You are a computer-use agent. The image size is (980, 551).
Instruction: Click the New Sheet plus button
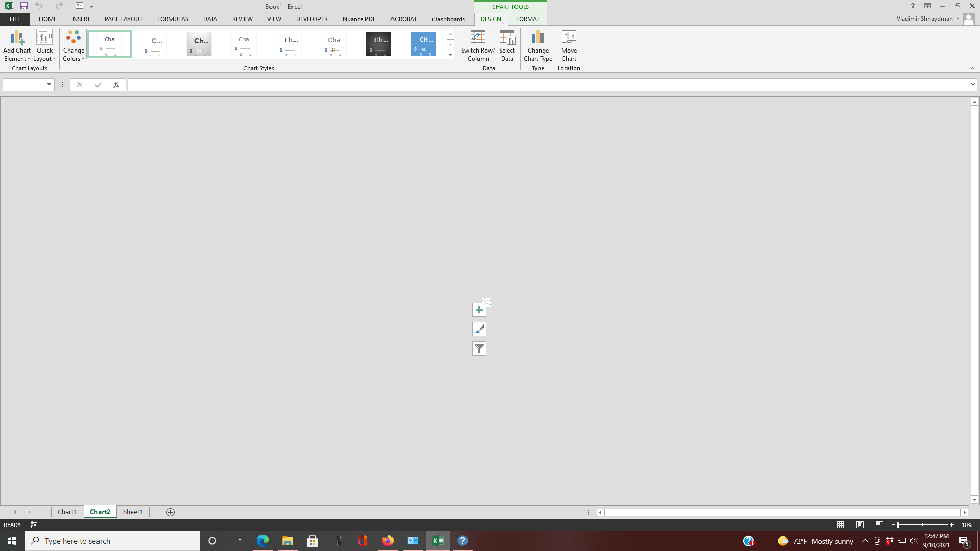click(x=170, y=512)
